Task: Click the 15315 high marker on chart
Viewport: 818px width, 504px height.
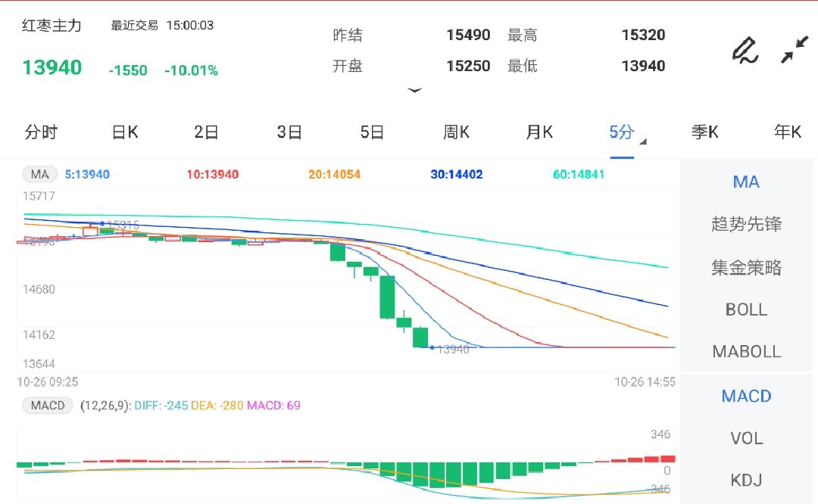Action: click(x=123, y=226)
